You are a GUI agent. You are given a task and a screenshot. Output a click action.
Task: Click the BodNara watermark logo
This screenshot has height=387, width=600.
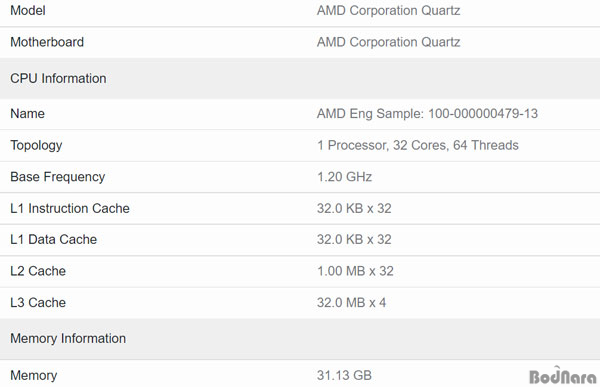[562, 376]
